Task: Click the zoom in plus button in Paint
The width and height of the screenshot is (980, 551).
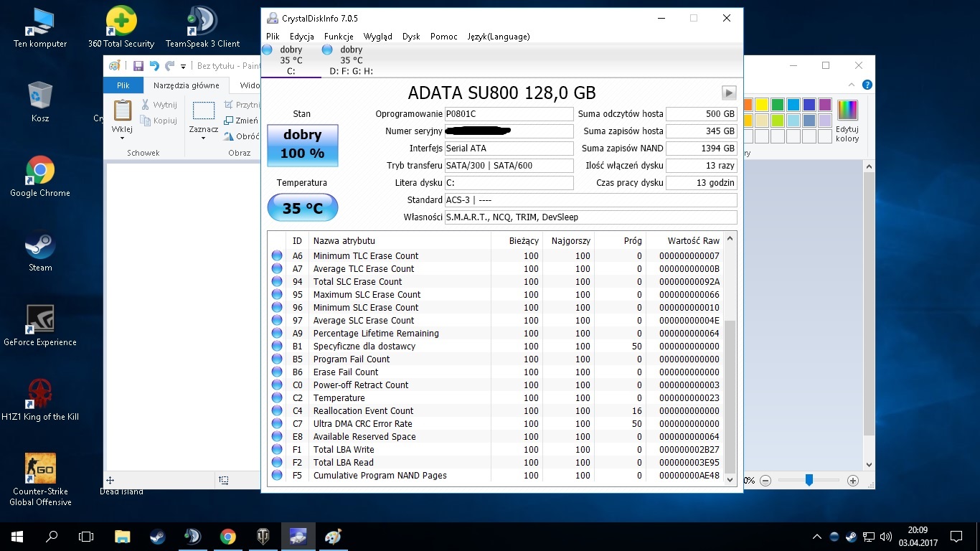Action: tap(852, 481)
